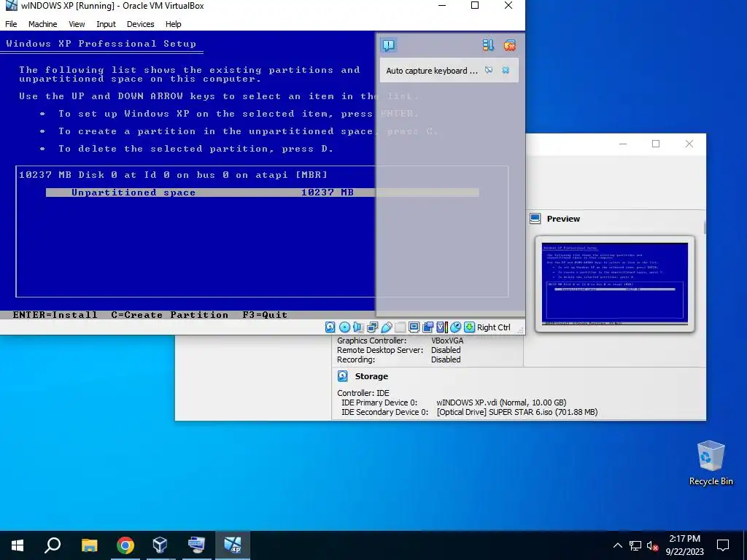Open the Windows Start menu

18,545
